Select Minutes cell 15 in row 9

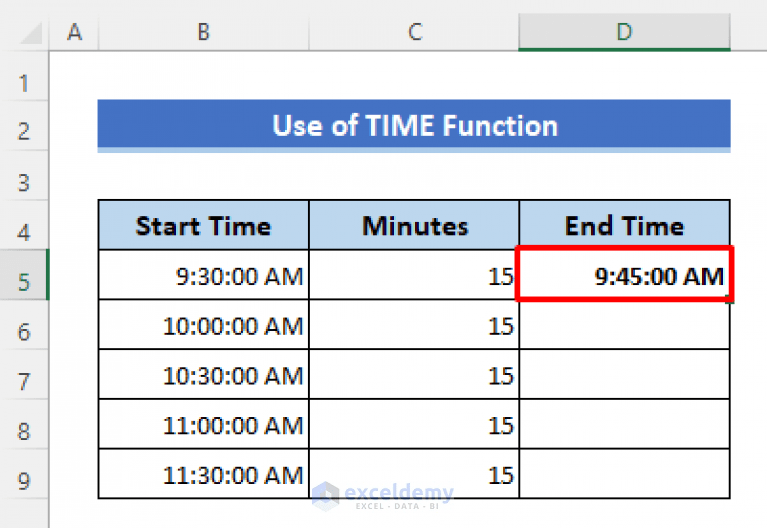pos(414,474)
